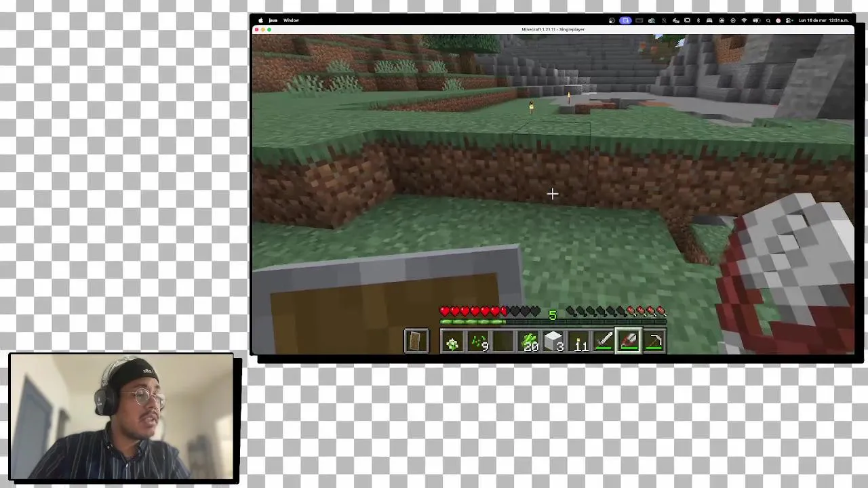Click the highlighted eighth hotbar slot
Viewport: 868px width, 488px height.
(x=629, y=341)
